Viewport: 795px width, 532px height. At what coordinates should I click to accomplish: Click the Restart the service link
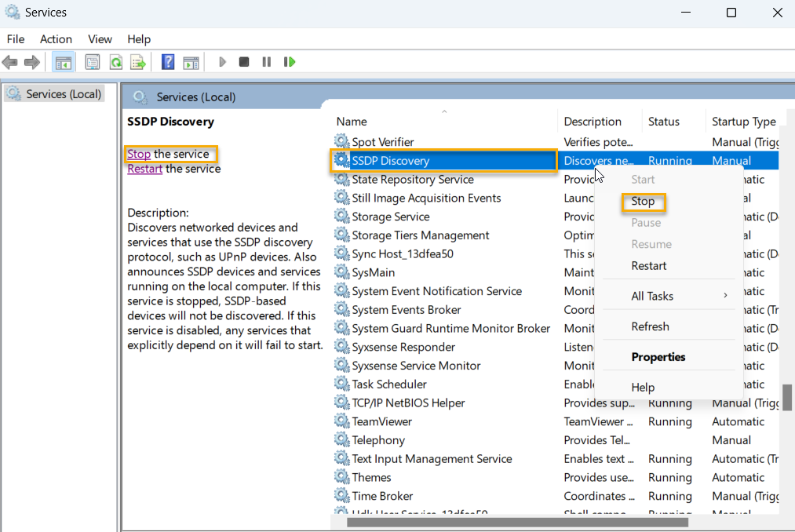[x=144, y=168]
